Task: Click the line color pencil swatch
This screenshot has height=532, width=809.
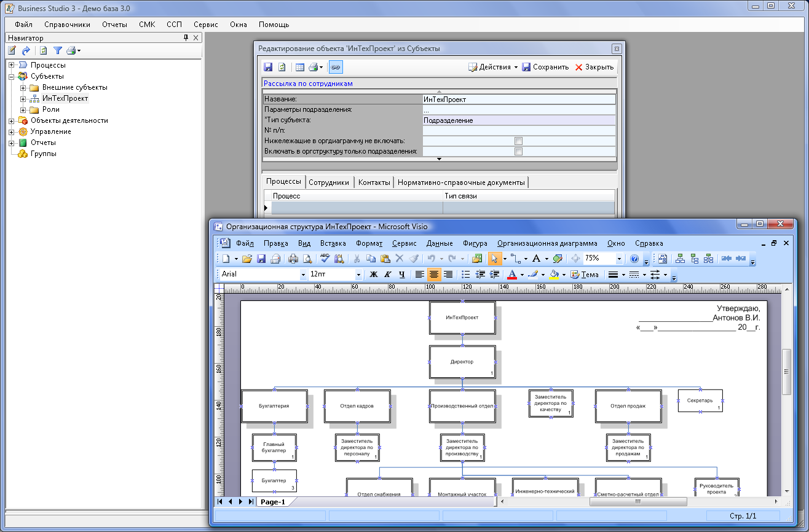Action: (x=532, y=275)
